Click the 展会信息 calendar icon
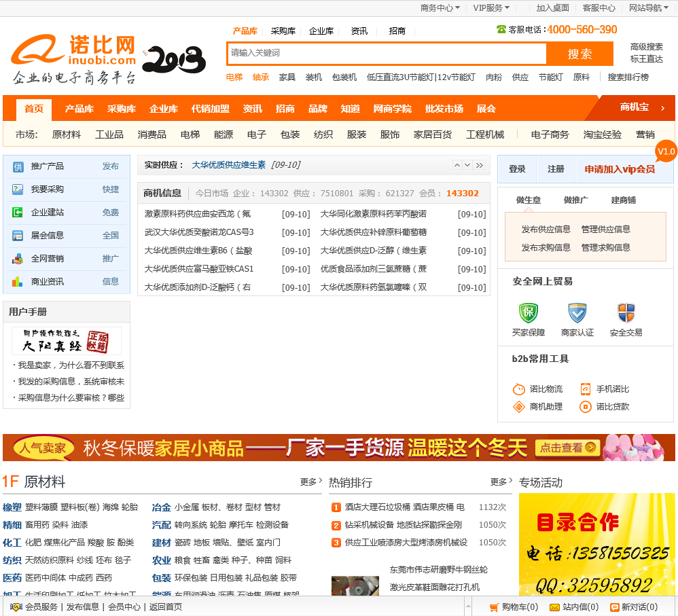The image size is (678, 616). coord(18,236)
